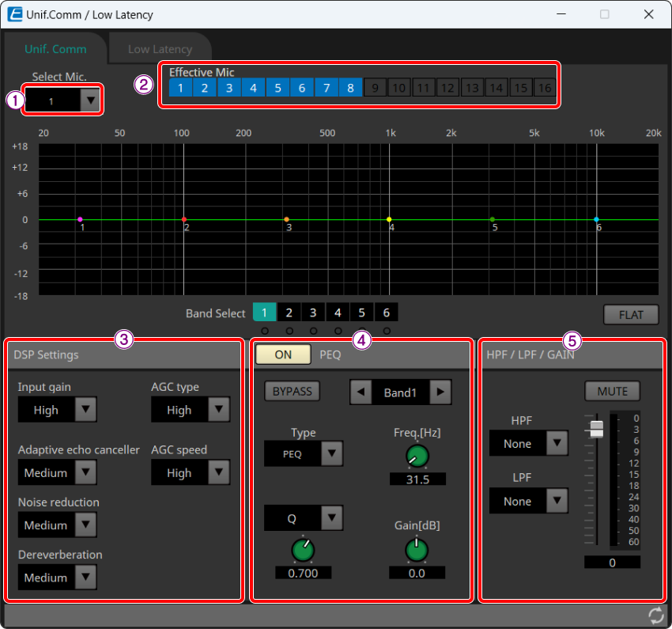
Task: Click the refresh/sync icon at bottom right
Action: (655, 615)
